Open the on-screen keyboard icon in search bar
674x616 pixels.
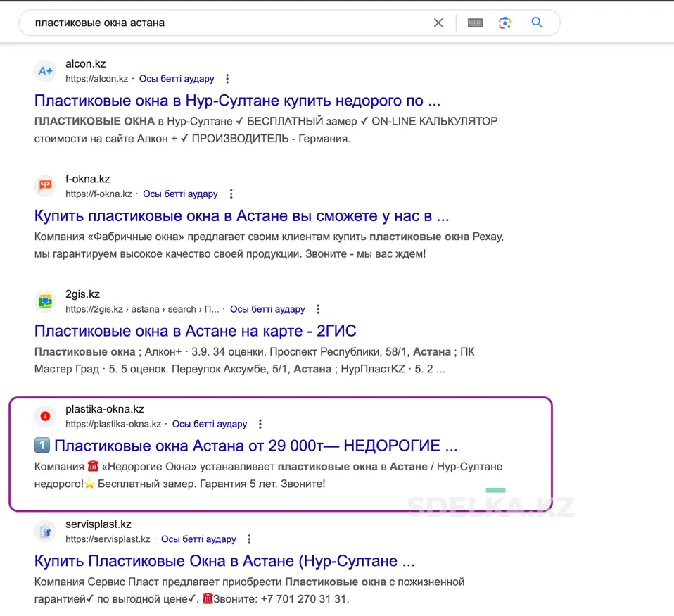(475, 23)
